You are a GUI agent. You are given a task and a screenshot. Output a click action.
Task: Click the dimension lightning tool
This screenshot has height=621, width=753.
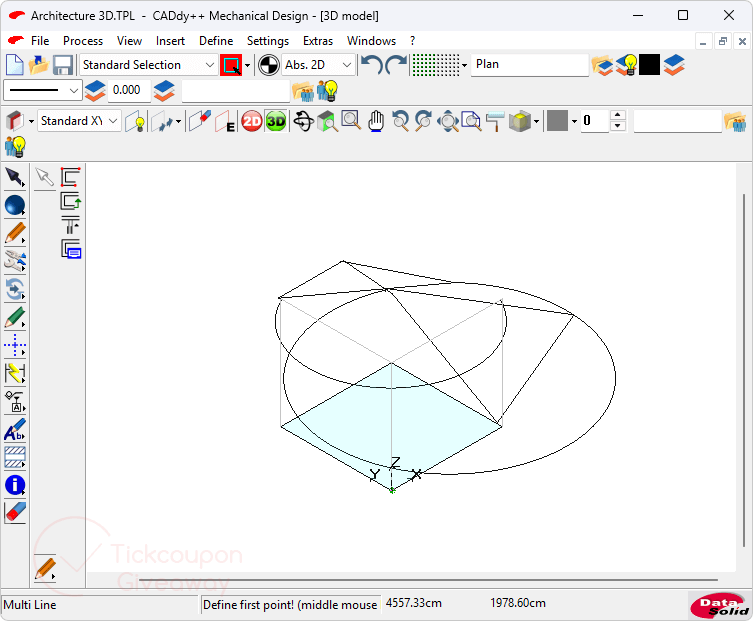tap(15, 373)
